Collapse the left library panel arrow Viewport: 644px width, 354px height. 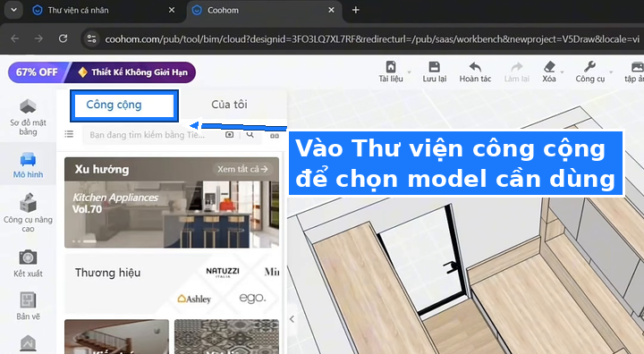click(x=292, y=319)
